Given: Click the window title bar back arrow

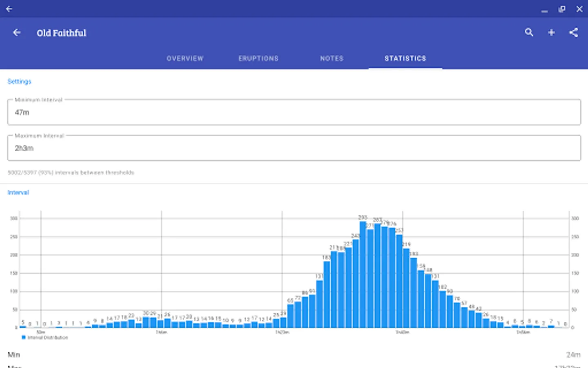Looking at the screenshot, I should click(9, 9).
